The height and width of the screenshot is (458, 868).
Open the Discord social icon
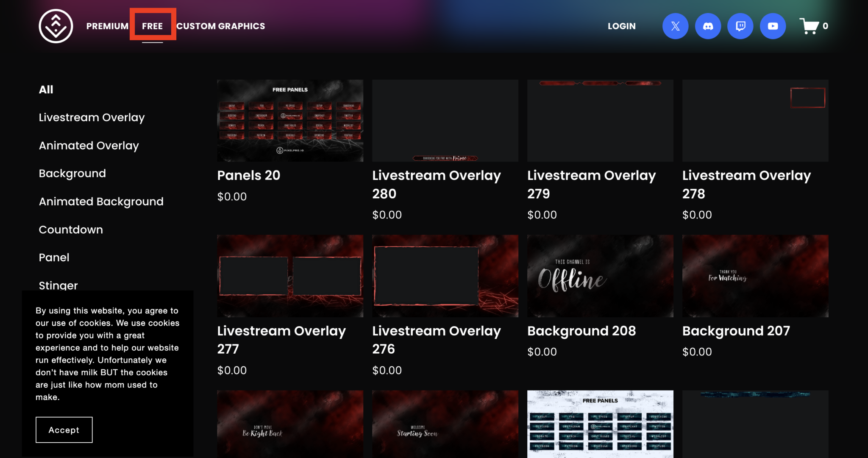[x=708, y=26]
